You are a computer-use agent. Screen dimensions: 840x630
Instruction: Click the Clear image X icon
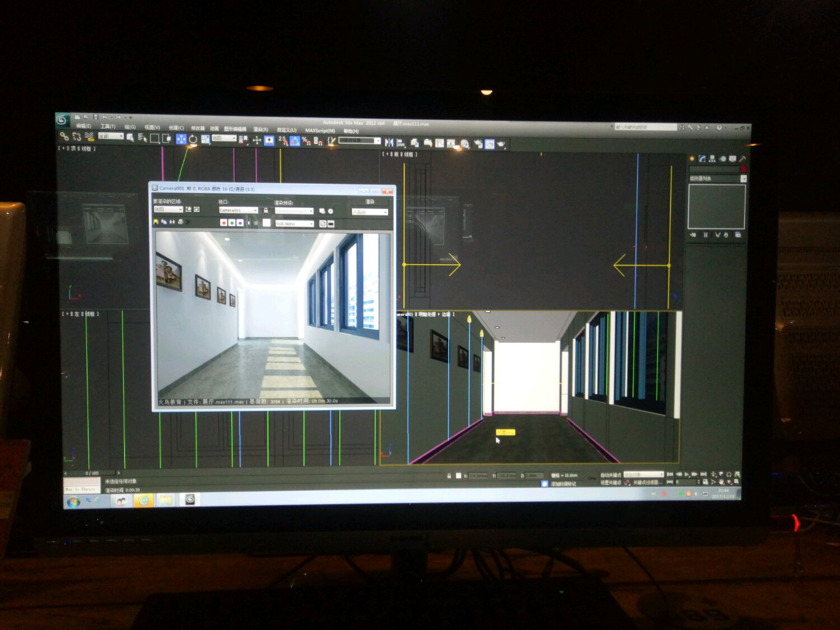pyautogui.click(x=189, y=222)
